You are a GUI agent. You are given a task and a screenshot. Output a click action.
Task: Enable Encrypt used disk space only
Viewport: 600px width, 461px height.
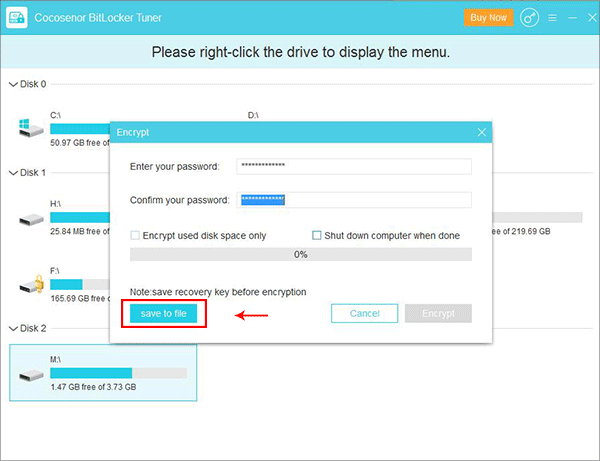coord(135,235)
